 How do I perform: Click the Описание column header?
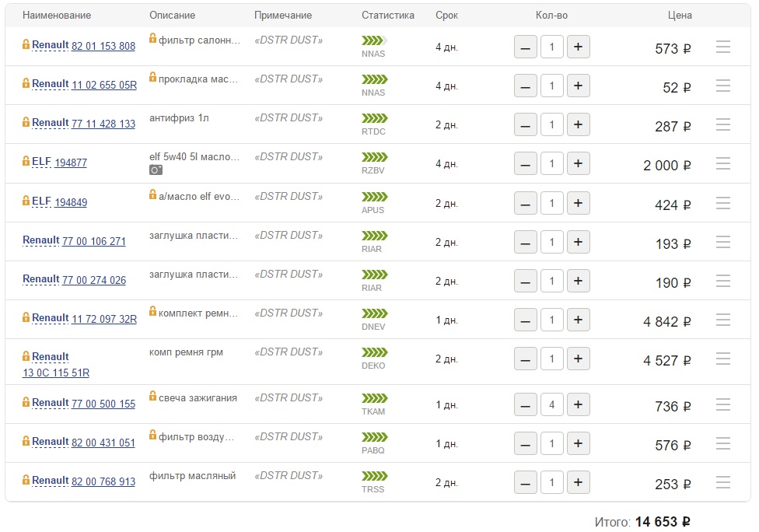[173, 15]
